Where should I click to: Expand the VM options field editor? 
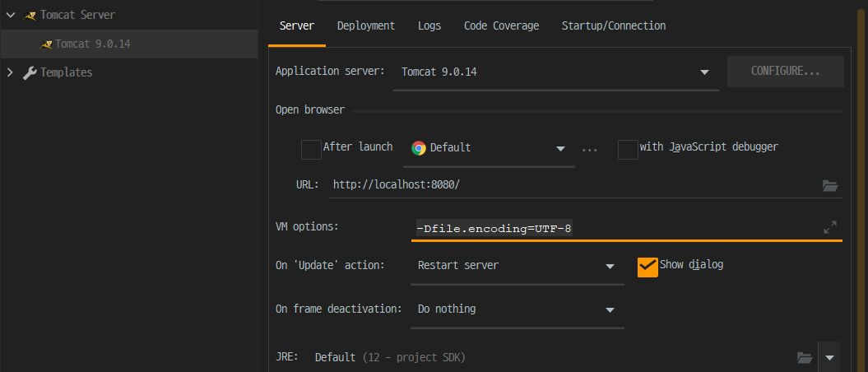(830, 227)
